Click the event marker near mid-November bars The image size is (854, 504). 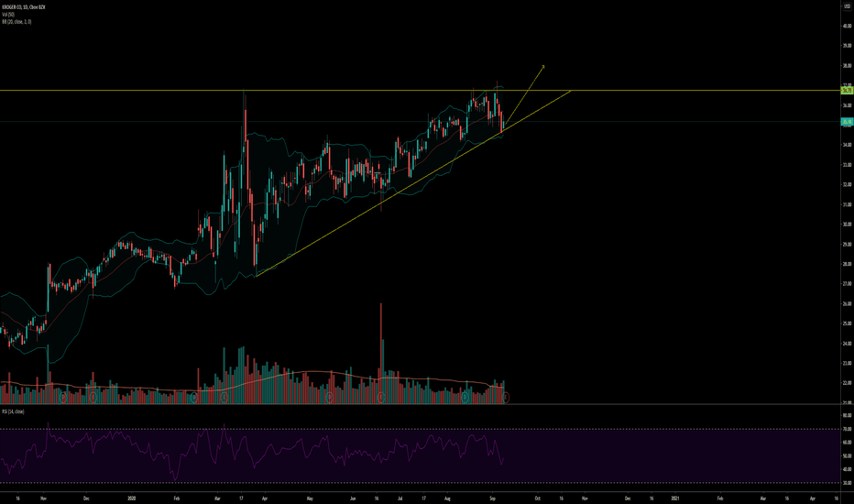(63, 399)
